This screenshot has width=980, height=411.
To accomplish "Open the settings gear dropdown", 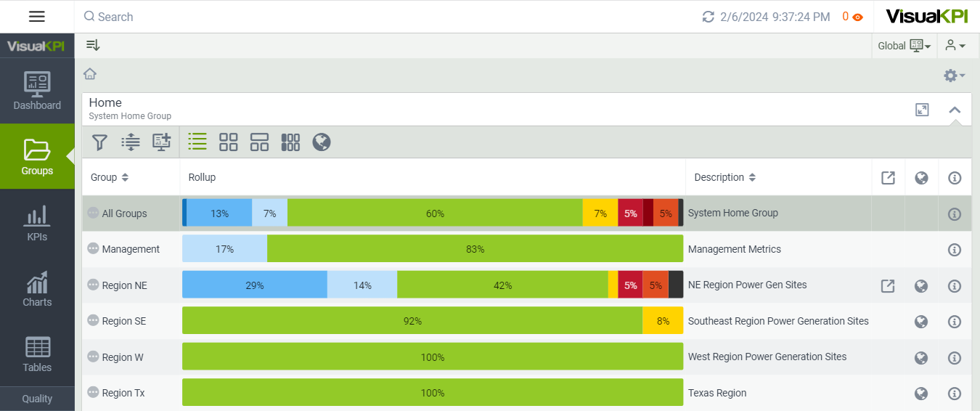I will click(x=954, y=76).
